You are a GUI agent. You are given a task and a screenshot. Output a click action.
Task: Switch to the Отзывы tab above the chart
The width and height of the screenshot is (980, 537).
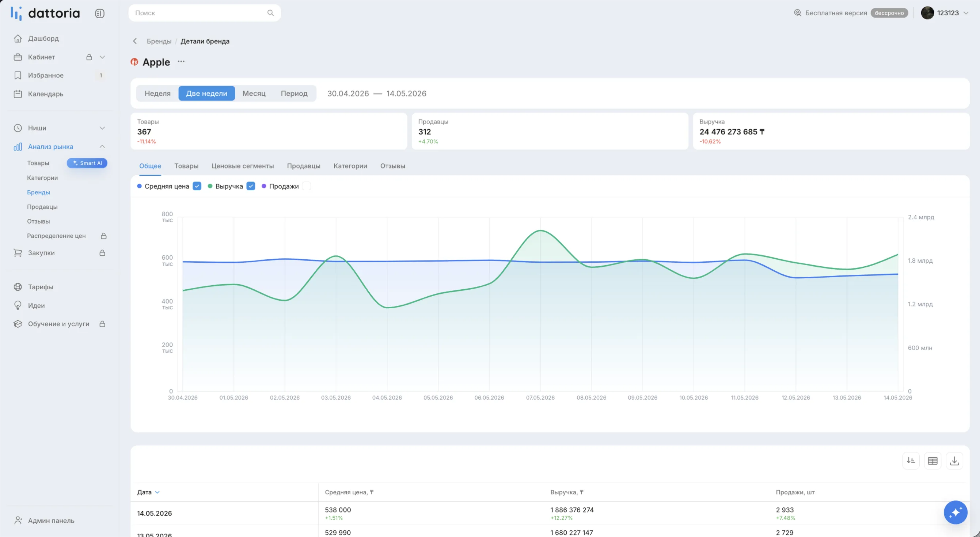392,166
